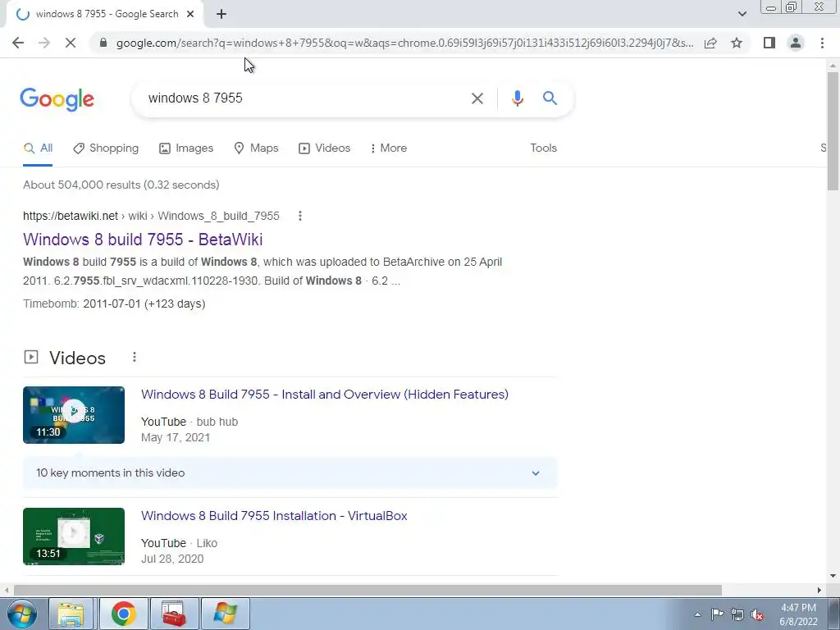
Task: Open the clock showing 4:47 PM
Action: (798, 614)
